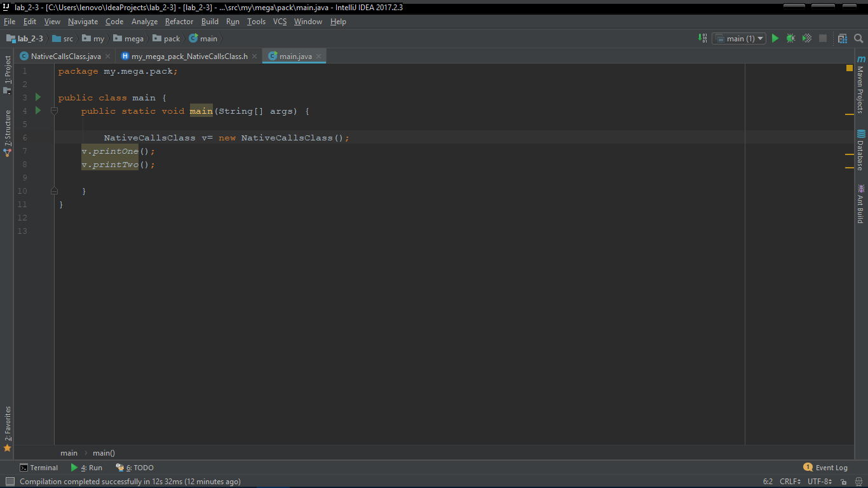Click the compilation completed status message

click(130, 482)
